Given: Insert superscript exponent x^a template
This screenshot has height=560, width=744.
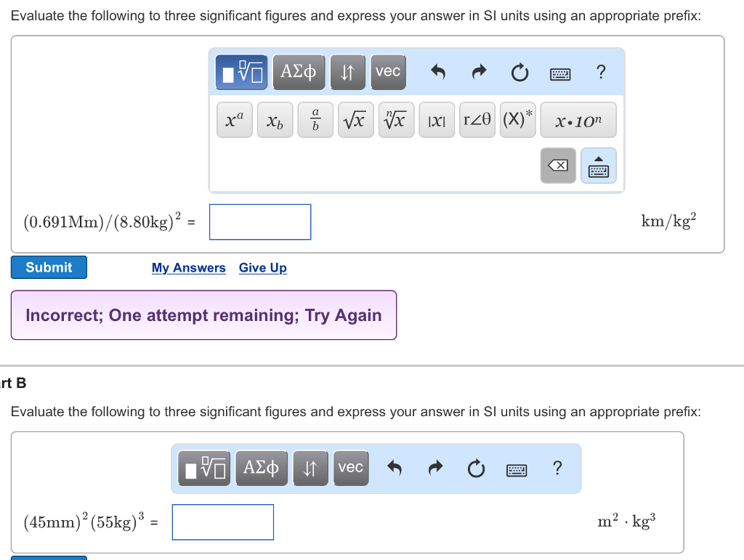Looking at the screenshot, I should click(235, 120).
